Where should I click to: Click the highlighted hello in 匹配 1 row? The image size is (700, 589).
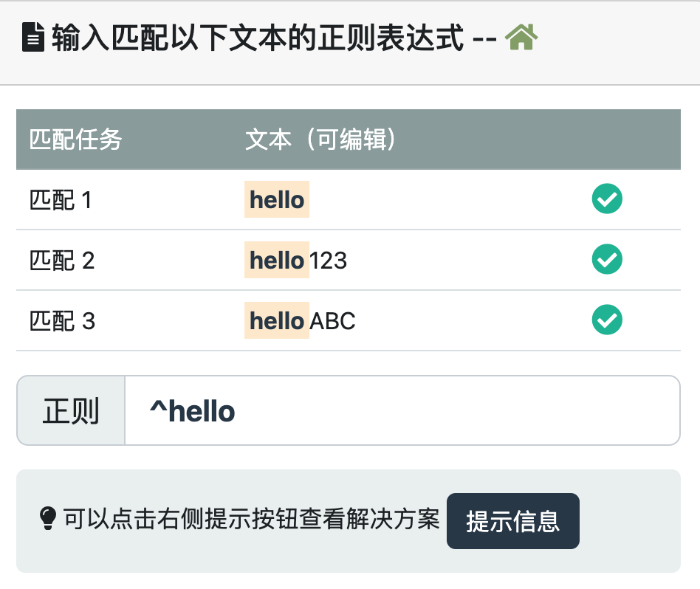pyautogui.click(x=277, y=199)
